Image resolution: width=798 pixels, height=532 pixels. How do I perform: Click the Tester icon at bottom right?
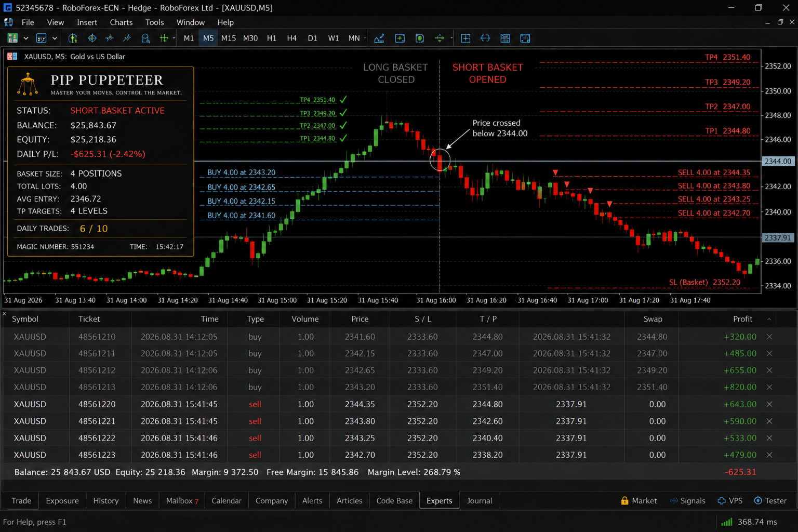[x=758, y=501]
